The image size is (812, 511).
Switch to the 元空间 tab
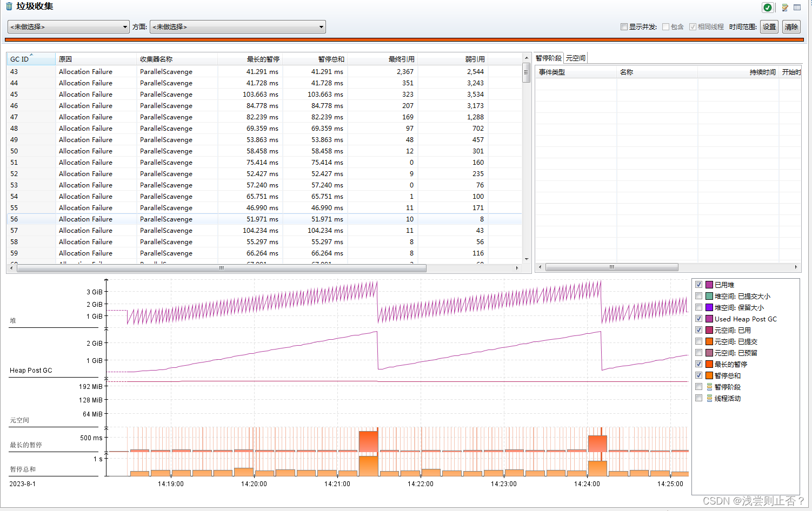pos(575,57)
